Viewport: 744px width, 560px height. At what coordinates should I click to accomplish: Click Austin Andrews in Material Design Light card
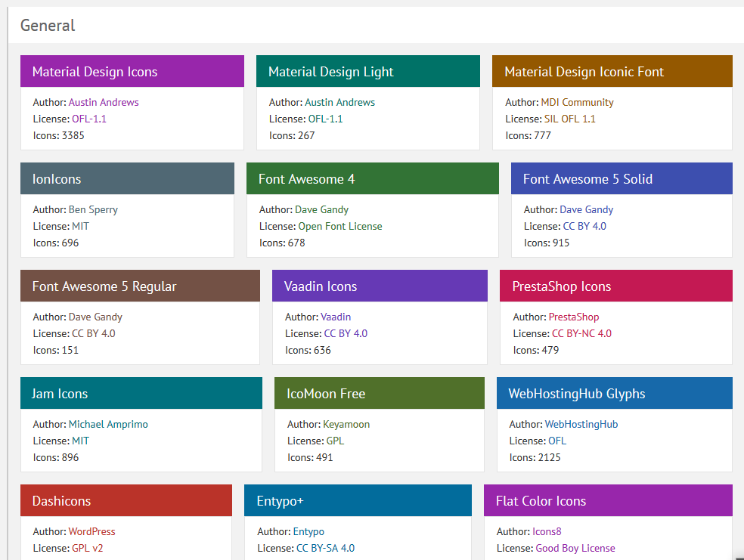point(339,103)
